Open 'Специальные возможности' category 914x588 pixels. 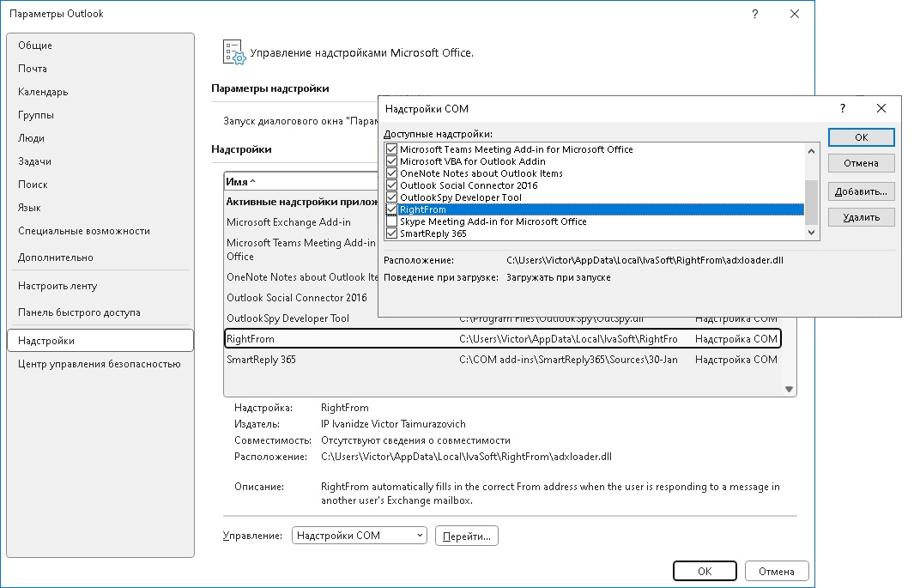[84, 231]
